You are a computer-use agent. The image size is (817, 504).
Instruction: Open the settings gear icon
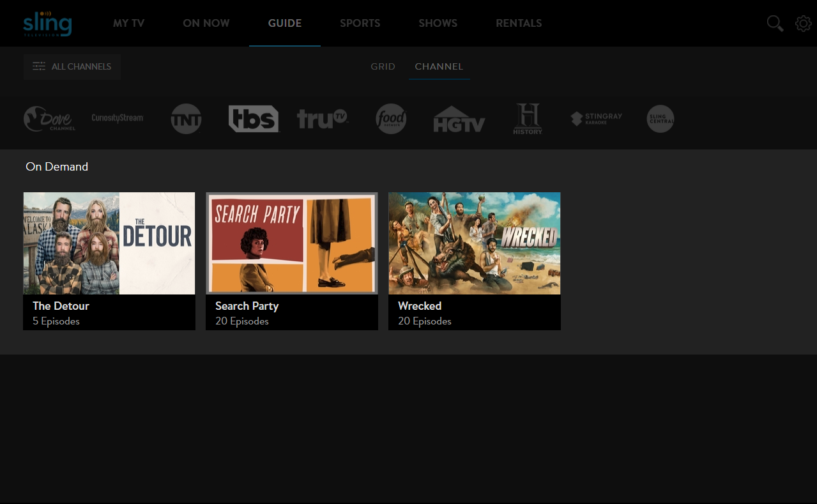point(803,24)
